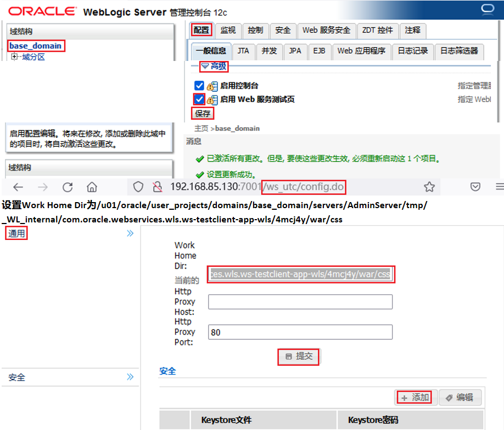Open the 安全 tab in the console
Screen dimensions: 504x430
coord(283,30)
